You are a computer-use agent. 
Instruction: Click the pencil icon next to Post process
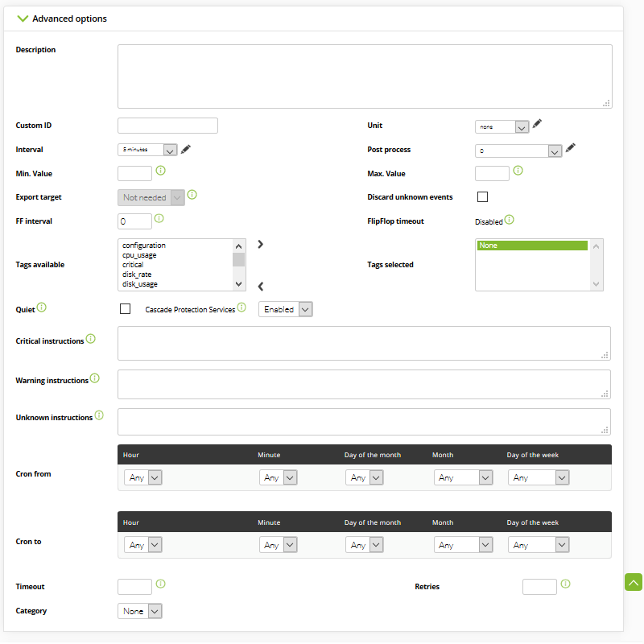tap(570, 148)
